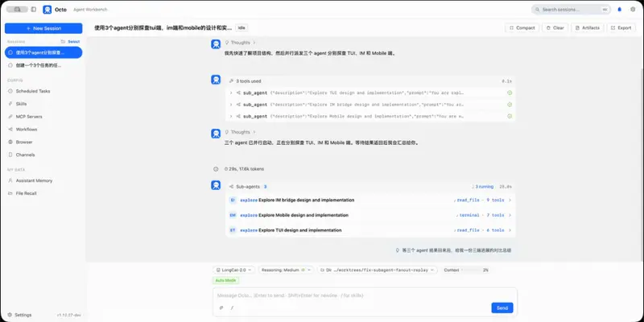Click the Assistant Memory person icon

click(x=10, y=180)
